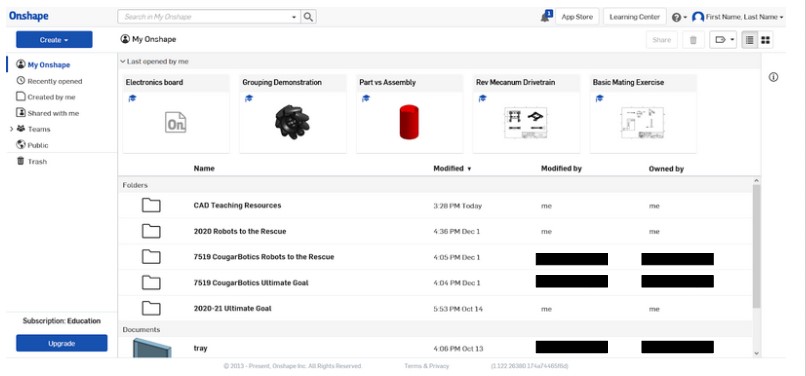Click the search magnifier icon
This screenshot has height=376, width=806.
(x=308, y=16)
